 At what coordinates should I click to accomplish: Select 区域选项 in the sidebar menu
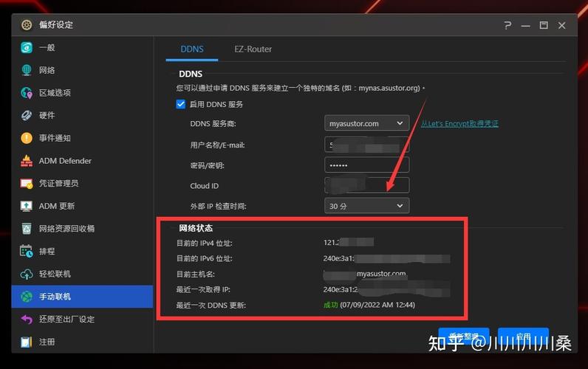pos(82,92)
